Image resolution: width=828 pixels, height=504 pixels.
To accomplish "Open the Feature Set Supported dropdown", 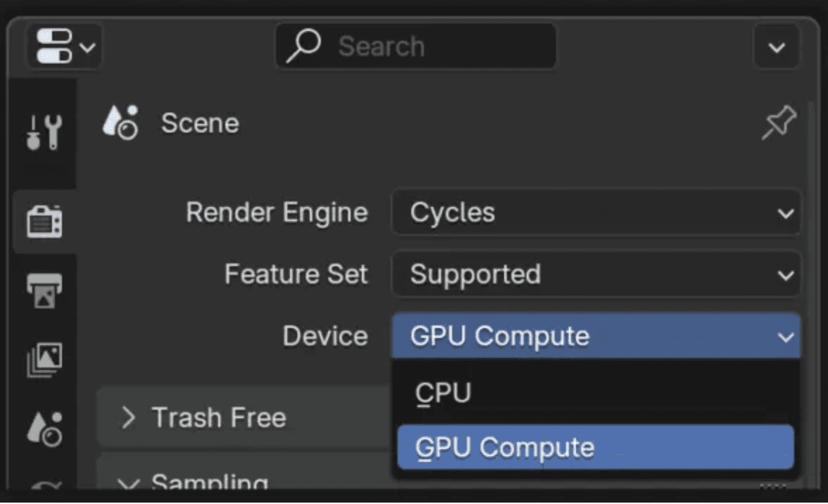I will 596,275.
